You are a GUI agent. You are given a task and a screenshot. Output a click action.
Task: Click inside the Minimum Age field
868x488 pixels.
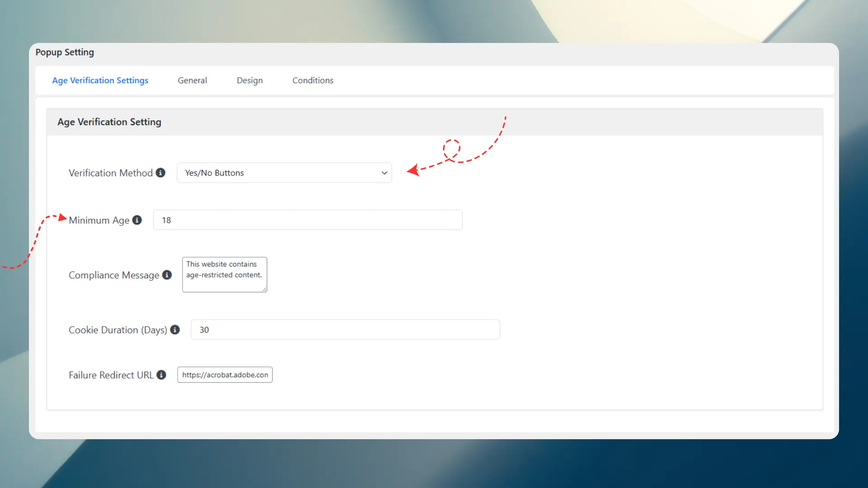pyautogui.click(x=307, y=220)
